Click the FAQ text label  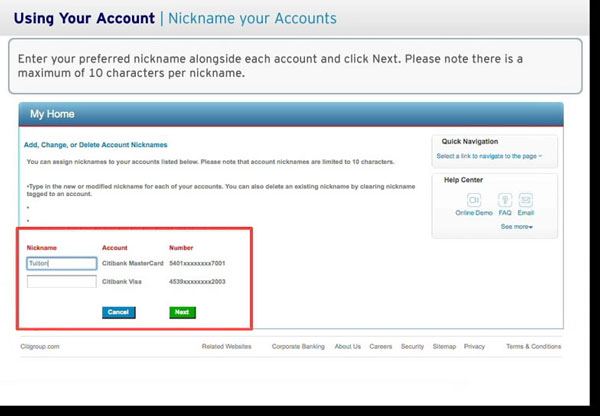[x=505, y=213]
